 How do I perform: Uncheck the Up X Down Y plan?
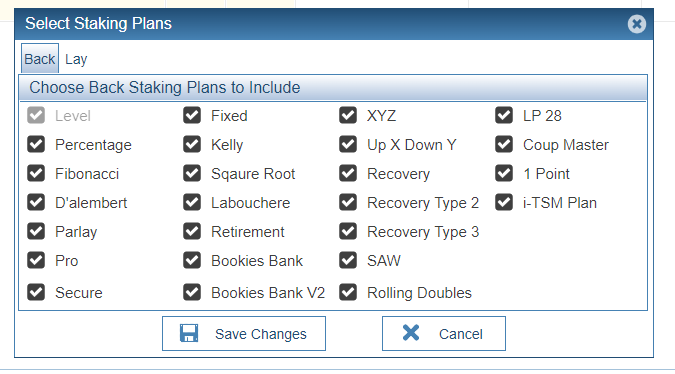pos(348,145)
